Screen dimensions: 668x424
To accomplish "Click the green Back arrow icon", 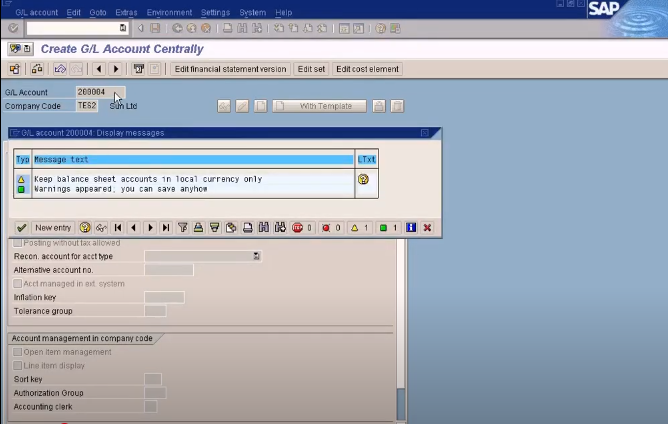I will [x=177, y=29].
